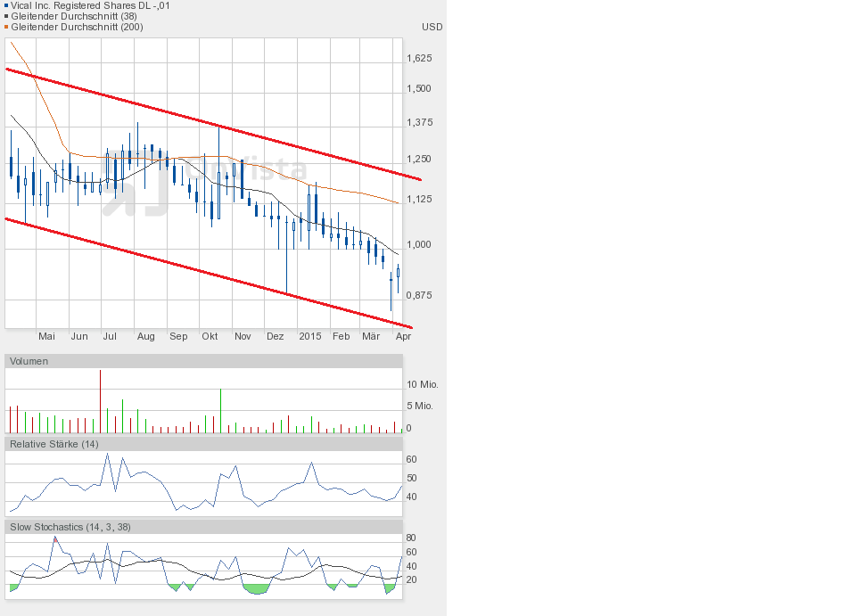Click the Volumen panel header
Screen dimensions: 856x616
click(x=29, y=361)
